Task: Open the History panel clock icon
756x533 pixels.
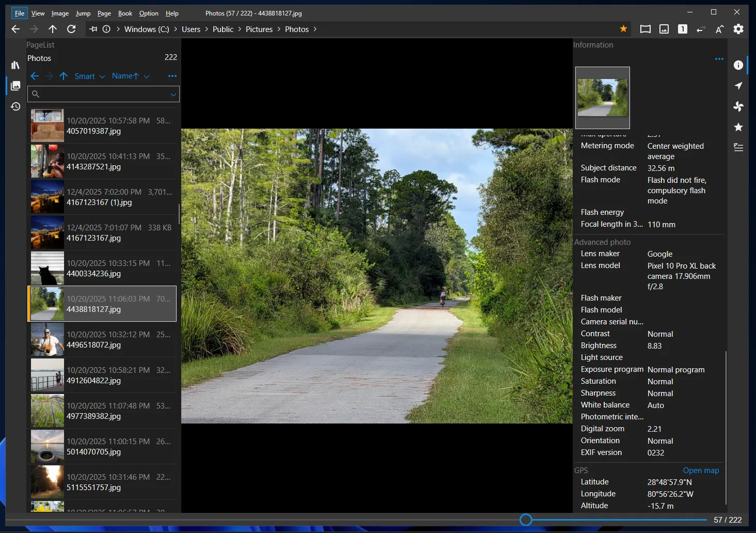Action: click(x=15, y=106)
